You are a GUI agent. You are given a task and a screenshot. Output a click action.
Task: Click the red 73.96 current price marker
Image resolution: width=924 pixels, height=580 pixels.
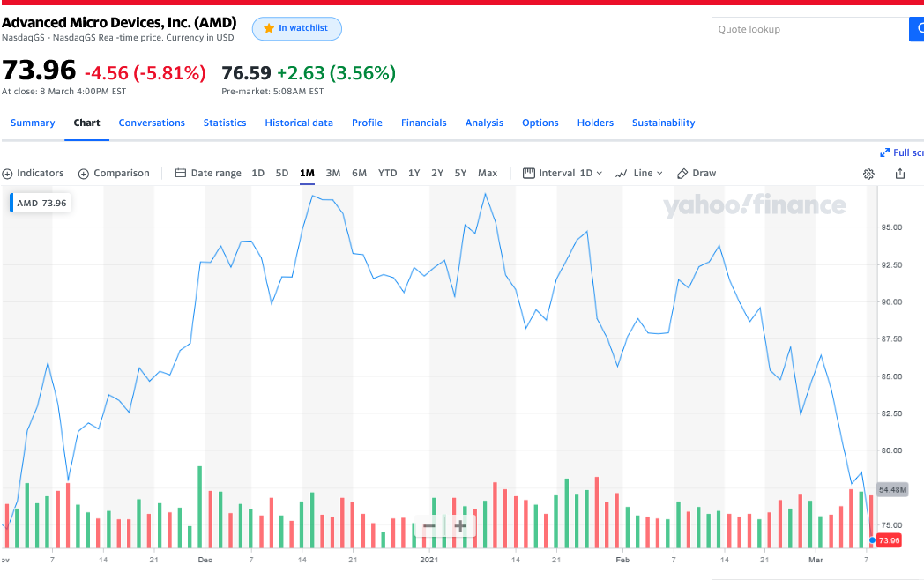coord(889,540)
